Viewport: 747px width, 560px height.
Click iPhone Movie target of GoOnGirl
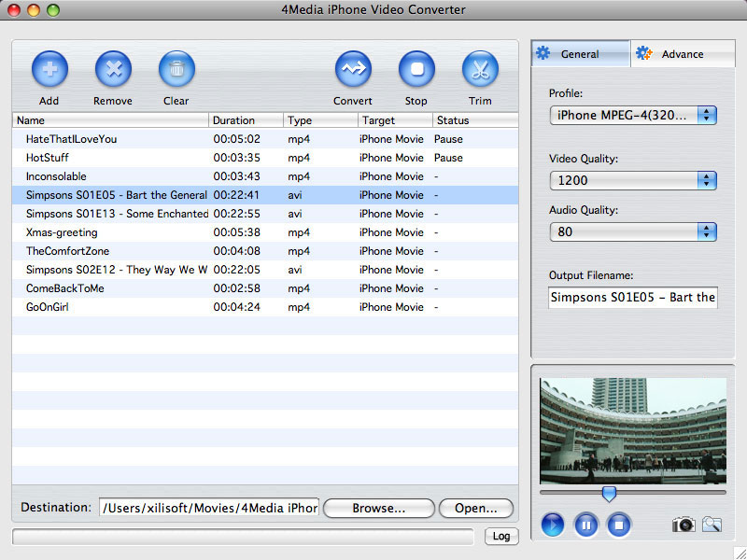[391, 307]
